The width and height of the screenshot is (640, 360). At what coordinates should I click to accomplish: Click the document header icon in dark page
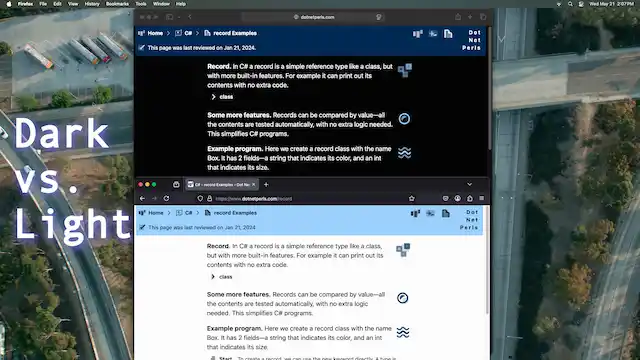[448, 34]
